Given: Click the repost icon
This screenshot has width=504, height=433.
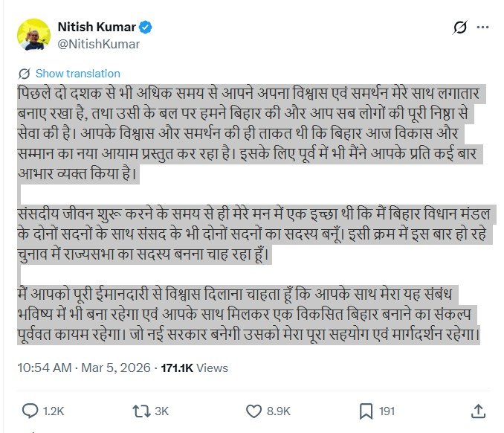Looking at the screenshot, I should tap(140, 411).
